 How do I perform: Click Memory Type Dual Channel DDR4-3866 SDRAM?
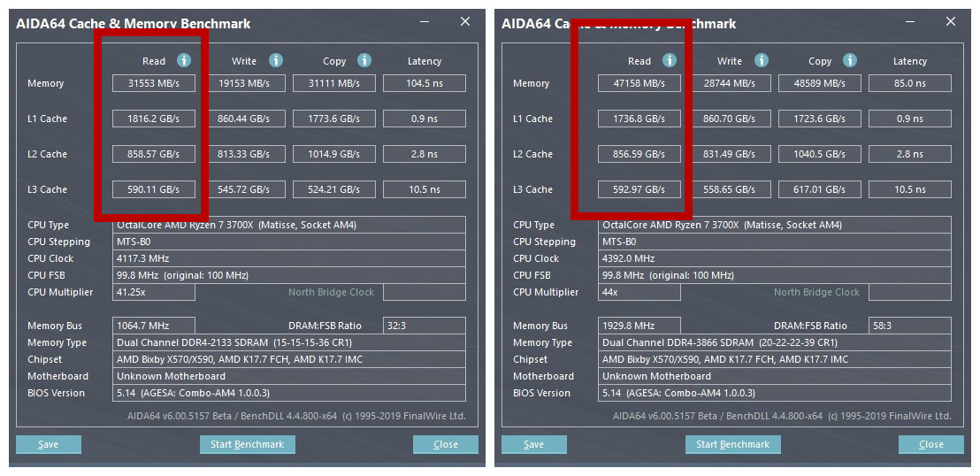pyautogui.click(x=775, y=342)
